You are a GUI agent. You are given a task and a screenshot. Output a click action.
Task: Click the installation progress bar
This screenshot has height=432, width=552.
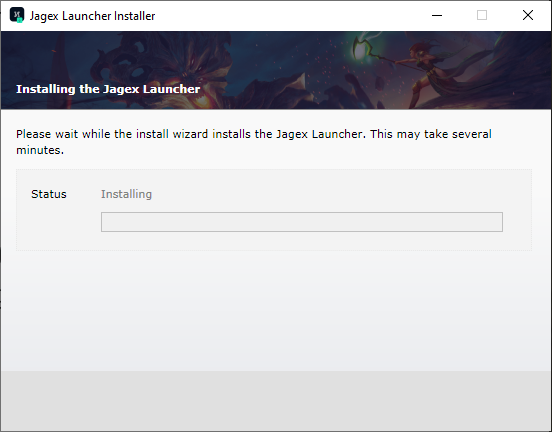302,222
